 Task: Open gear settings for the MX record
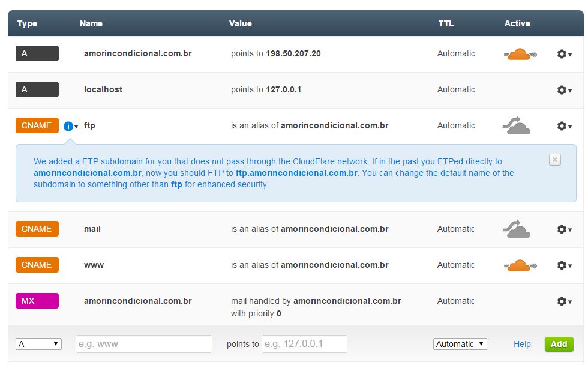[x=564, y=301]
